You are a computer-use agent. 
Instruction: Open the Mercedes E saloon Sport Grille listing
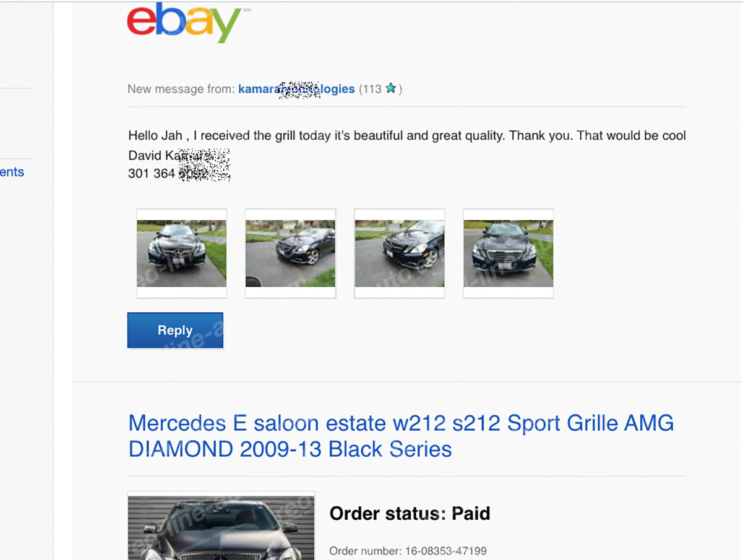point(401,436)
